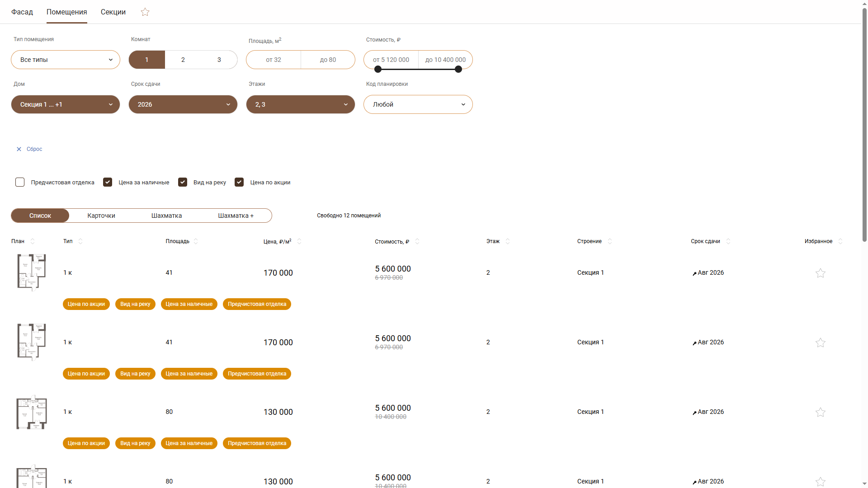Image resolution: width=868 pixels, height=488 pixels.
Task: Sort listings by the Срок сдачи column
Action: [x=728, y=241]
